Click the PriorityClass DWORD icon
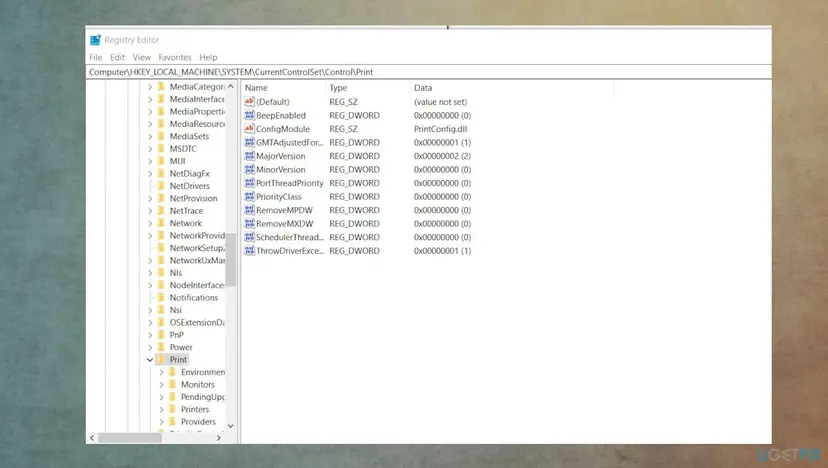Viewport: 828px width, 468px height. 249,196
